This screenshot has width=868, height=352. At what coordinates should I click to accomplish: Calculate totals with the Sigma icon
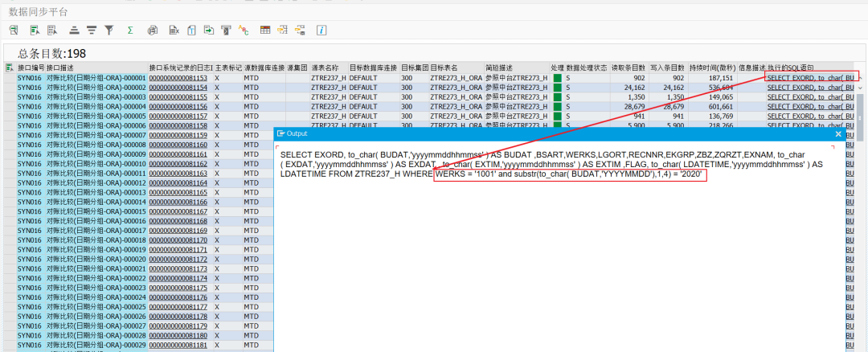tap(130, 30)
